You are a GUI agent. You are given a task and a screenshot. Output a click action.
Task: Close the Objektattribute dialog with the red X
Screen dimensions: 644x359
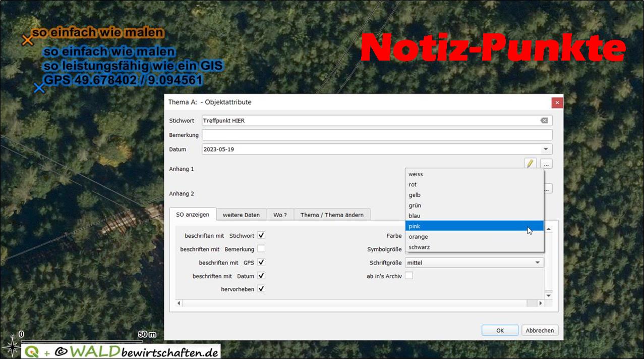[557, 102]
